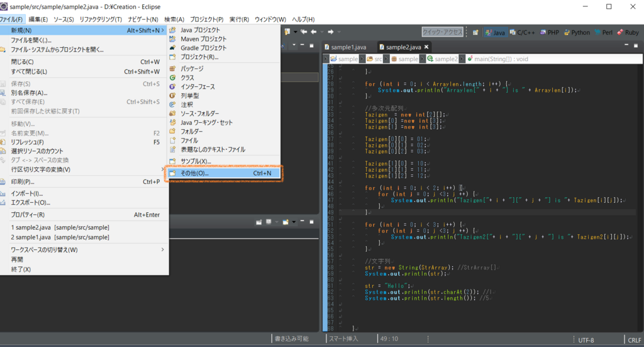Viewport: 644px width, 347px height.
Task: Click インポート(I)... in the File menu
Action: click(x=28, y=193)
